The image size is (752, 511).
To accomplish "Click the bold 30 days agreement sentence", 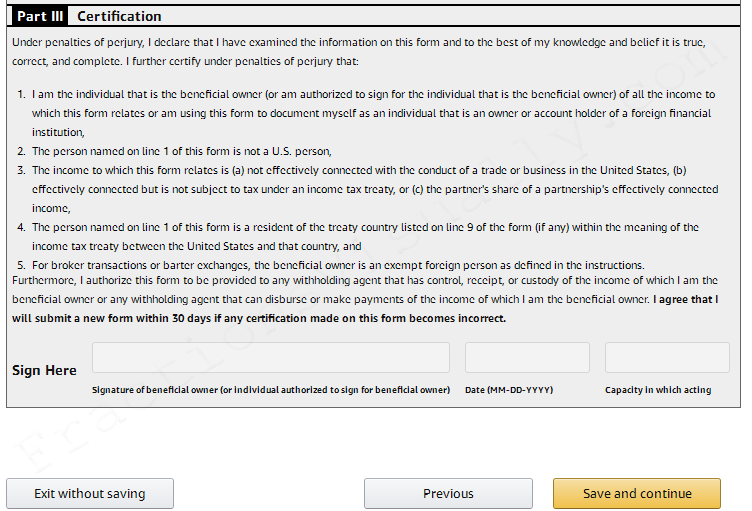I will click(365, 309).
